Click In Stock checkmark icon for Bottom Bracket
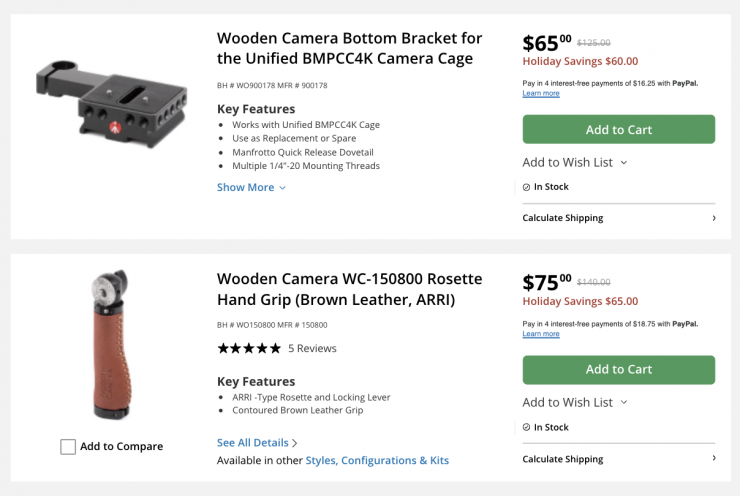 [x=526, y=187]
